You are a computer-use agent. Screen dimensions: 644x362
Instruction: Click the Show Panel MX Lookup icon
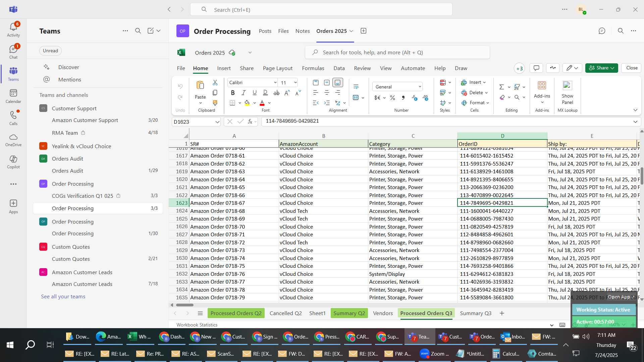tap(567, 85)
